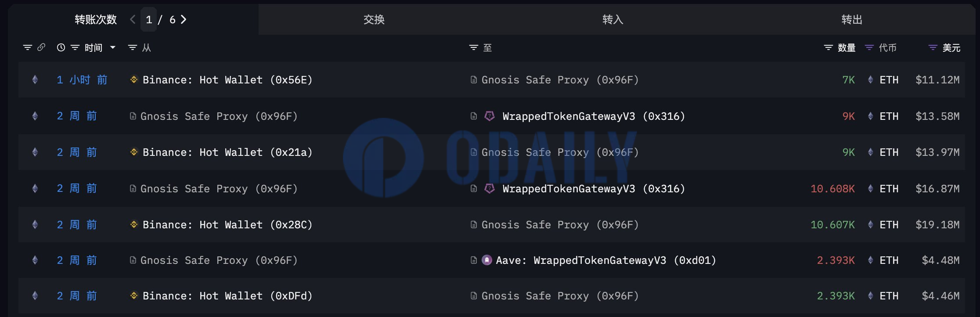Open Binance: Hot Wallet (0x56E) address
The height and width of the screenshot is (317, 980).
[227, 80]
